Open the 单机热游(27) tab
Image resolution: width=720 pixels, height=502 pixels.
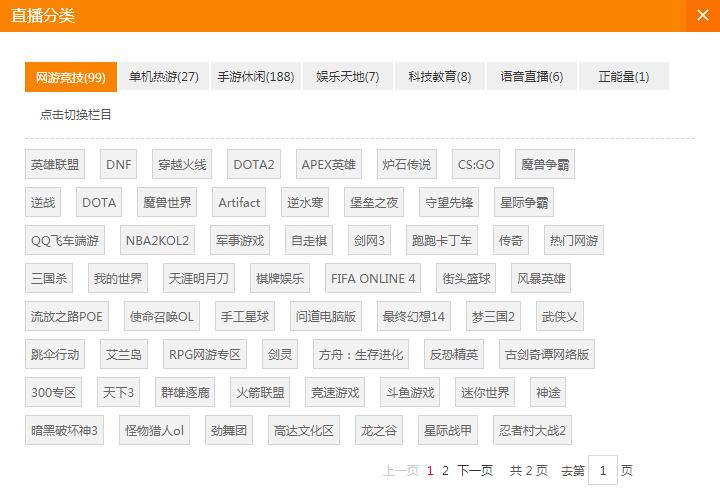(x=163, y=76)
